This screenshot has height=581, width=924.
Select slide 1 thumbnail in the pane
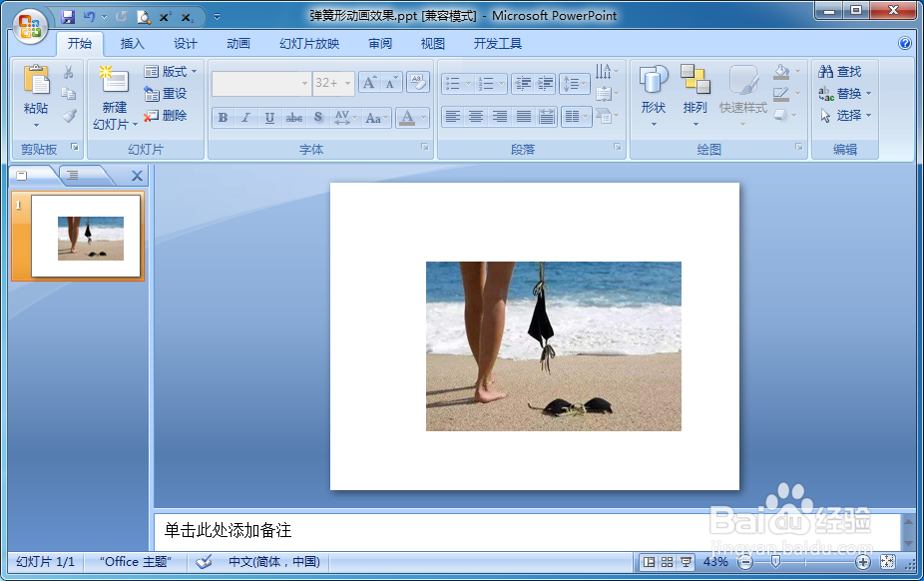click(86, 236)
